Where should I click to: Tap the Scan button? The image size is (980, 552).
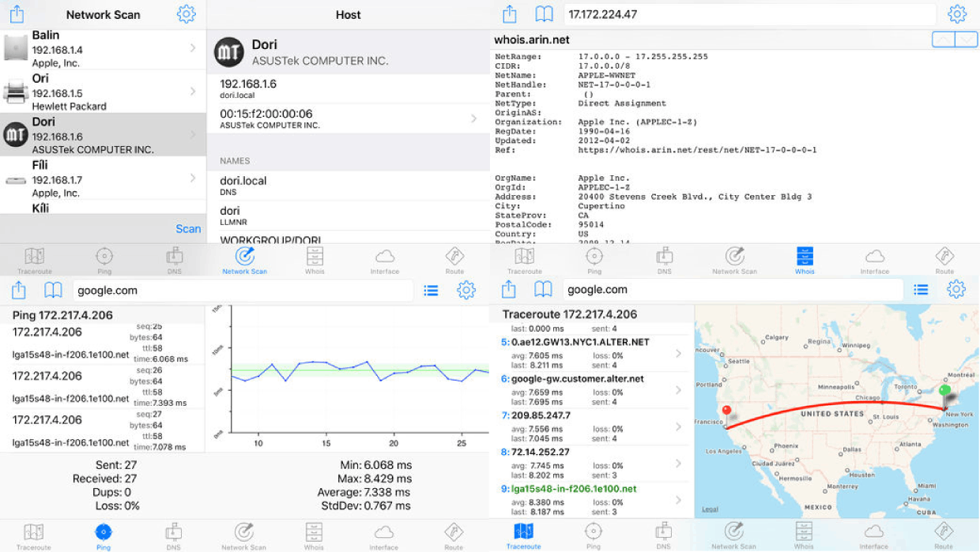coord(188,229)
